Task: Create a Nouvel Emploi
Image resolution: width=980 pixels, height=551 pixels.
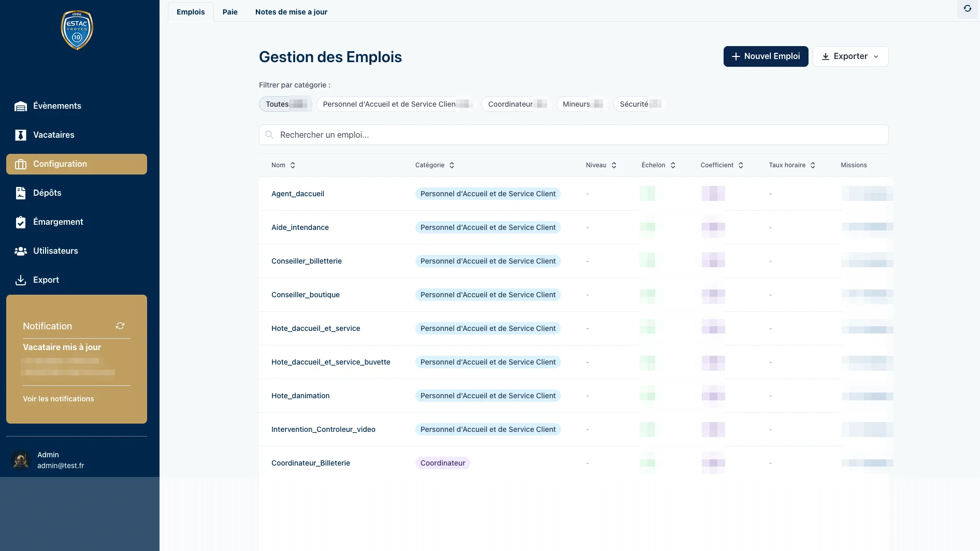Action: pyautogui.click(x=766, y=56)
